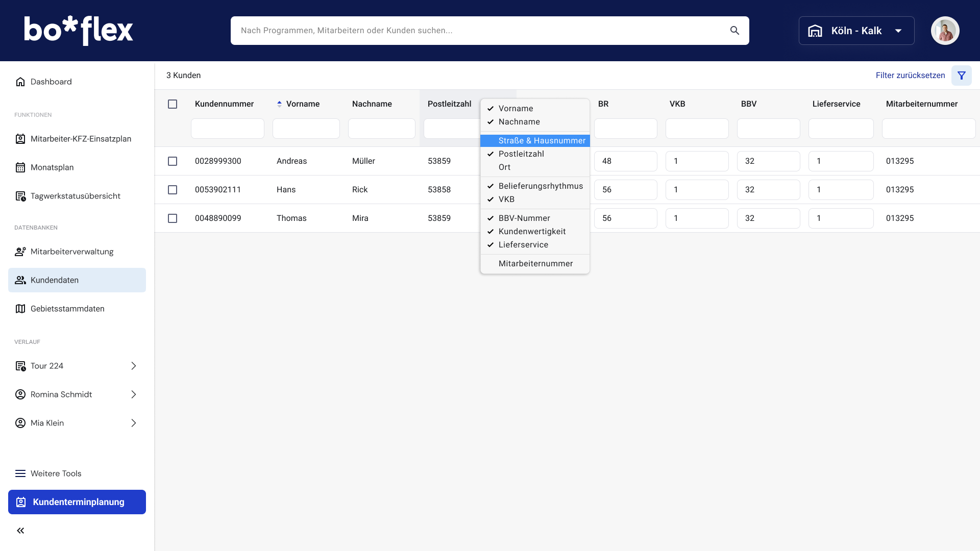This screenshot has width=980, height=551.
Task: Click the Weitere Tools hamburger icon
Action: (20, 473)
